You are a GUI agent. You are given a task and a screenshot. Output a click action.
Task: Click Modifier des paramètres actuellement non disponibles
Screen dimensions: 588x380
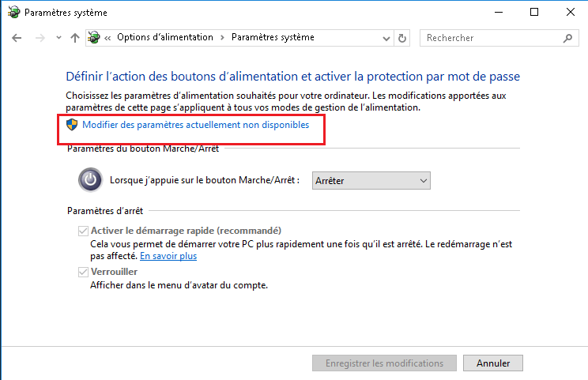(x=195, y=125)
